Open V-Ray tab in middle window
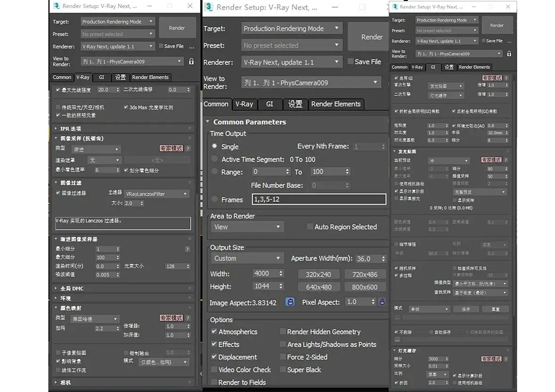This screenshot has height=392, width=555. click(x=244, y=104)
